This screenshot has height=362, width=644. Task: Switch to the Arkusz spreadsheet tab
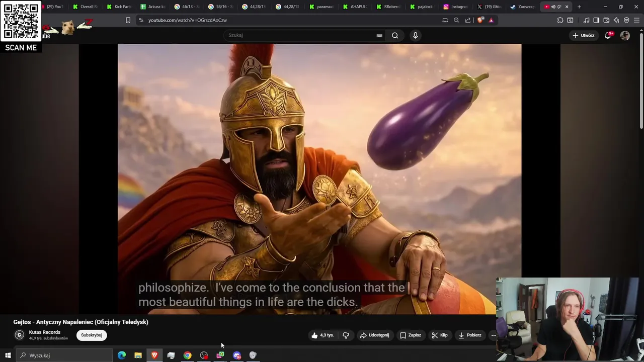point(153,7)
